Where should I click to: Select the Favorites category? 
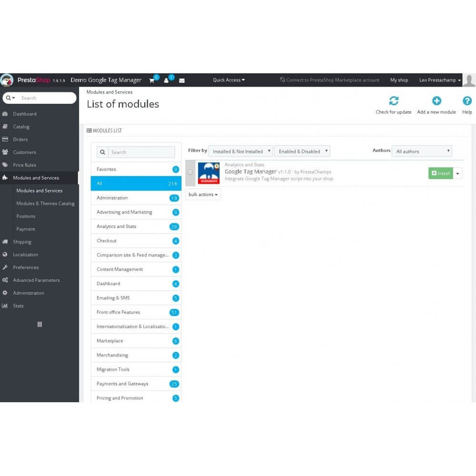(136, 169)
